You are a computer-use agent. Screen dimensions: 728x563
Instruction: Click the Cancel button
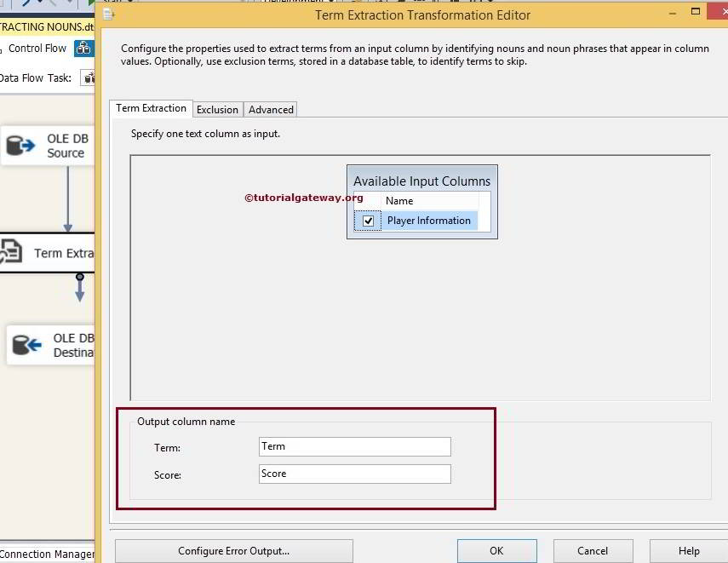click(x=593, y=550)
